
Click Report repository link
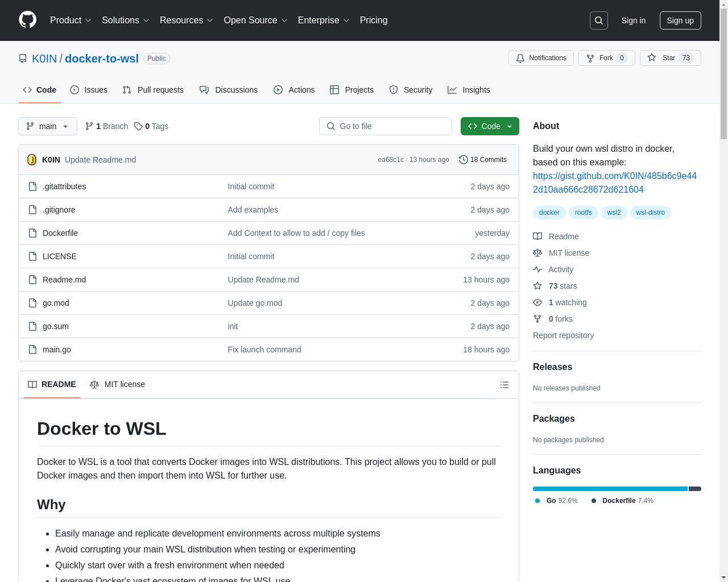pos(563,335)
